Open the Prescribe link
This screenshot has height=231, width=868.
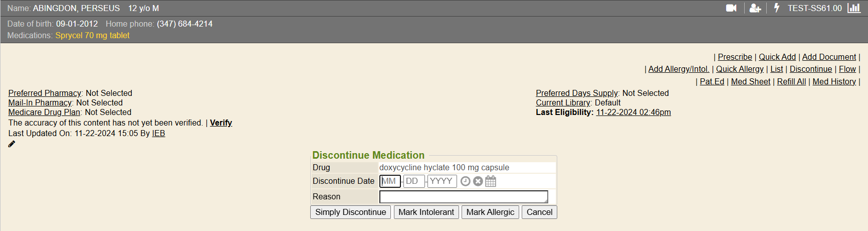point(735,57)
